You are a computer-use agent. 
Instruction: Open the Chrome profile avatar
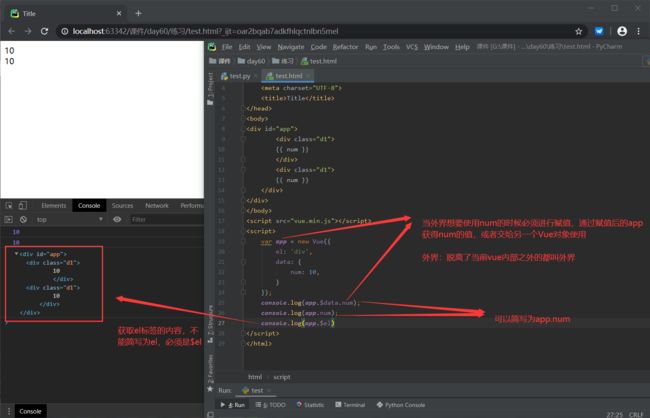622,31
